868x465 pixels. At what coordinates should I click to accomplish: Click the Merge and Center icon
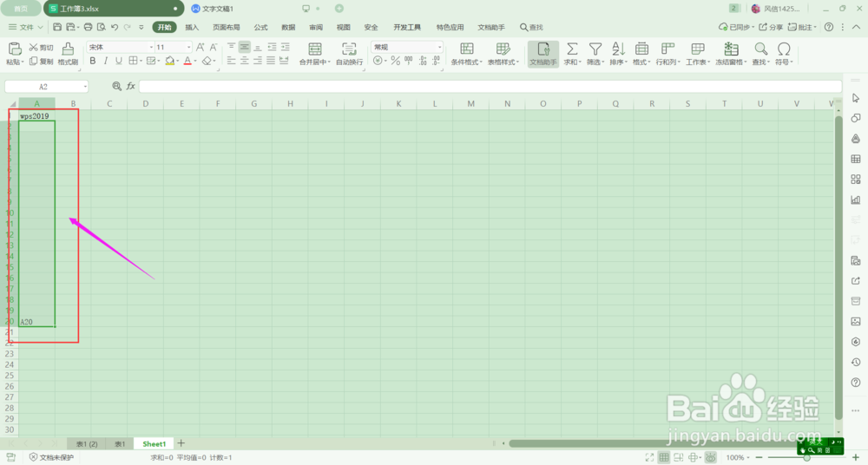[x=314, y=49]
